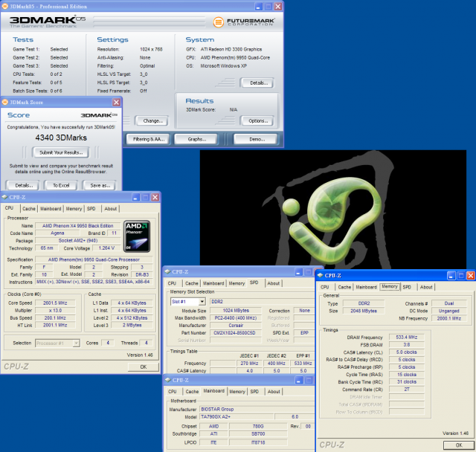Click the 3DMark05 title bar icon
Viewport: 476px width, 452px height.
pyautogui.click(x=5, y=7)
